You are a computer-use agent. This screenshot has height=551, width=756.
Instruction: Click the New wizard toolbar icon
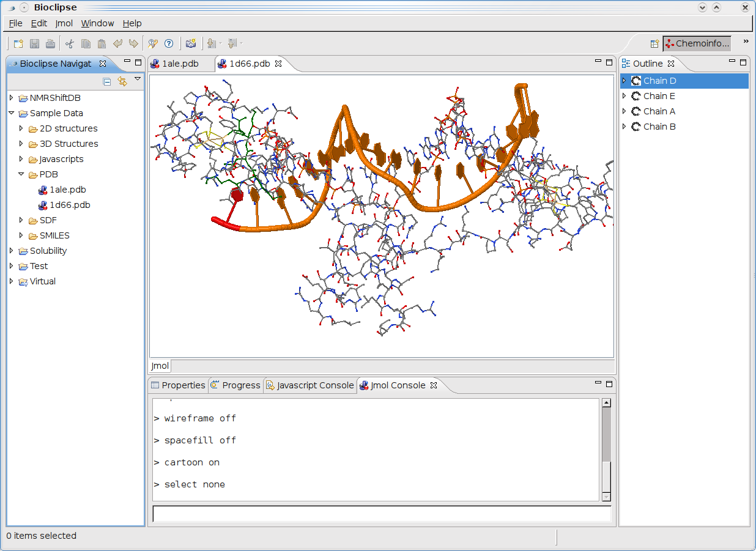18,43
